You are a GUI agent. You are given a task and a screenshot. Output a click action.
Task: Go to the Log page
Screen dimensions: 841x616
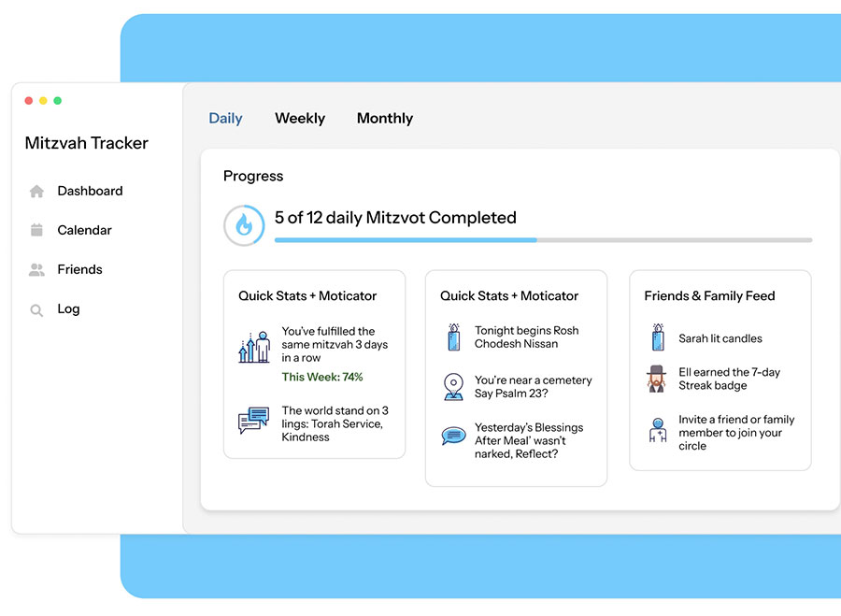(x=68, y=309)
